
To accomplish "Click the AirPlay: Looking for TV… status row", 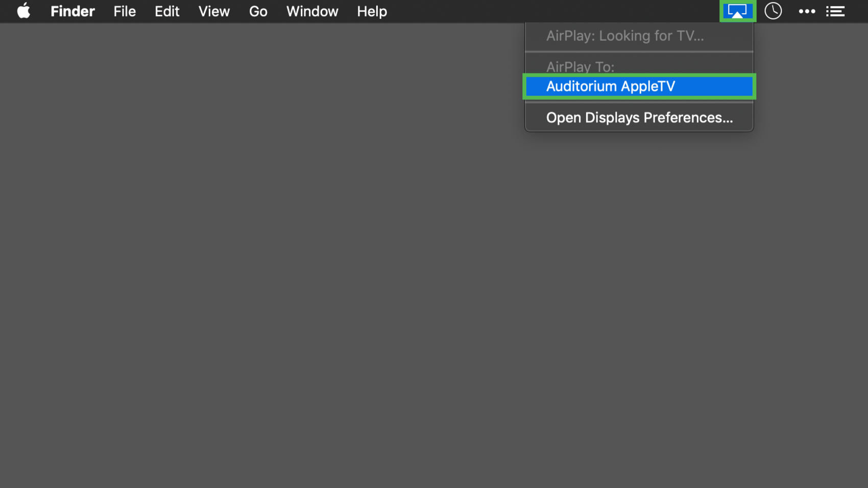I will [x=624, y=36].
